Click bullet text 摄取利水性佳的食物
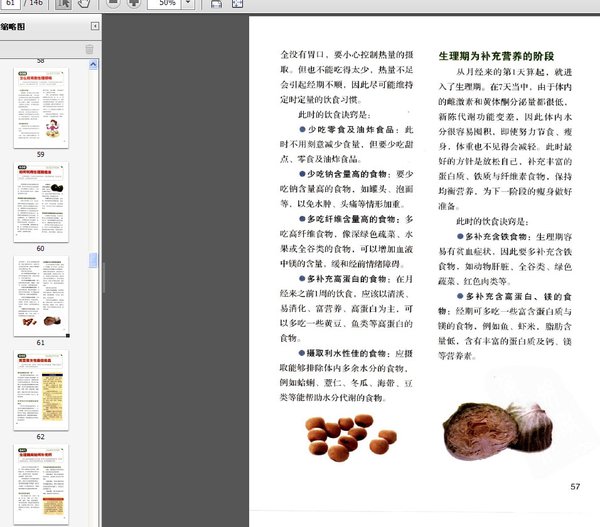This screenshot has width=600, height=527. click(x=347, y=353)
